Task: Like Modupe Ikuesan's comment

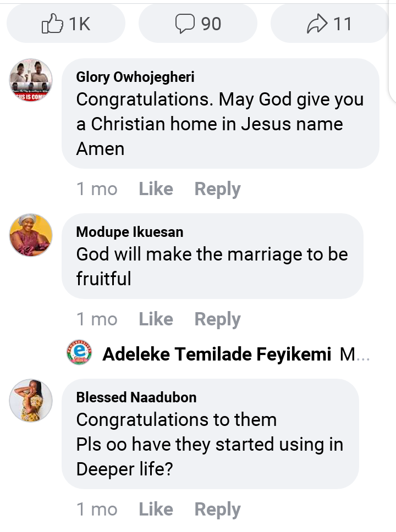Action: [x=156, y=319]
